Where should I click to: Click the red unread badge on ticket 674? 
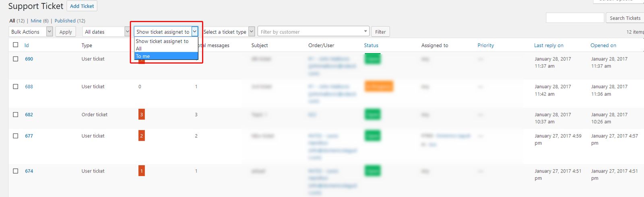coord(141,171)
